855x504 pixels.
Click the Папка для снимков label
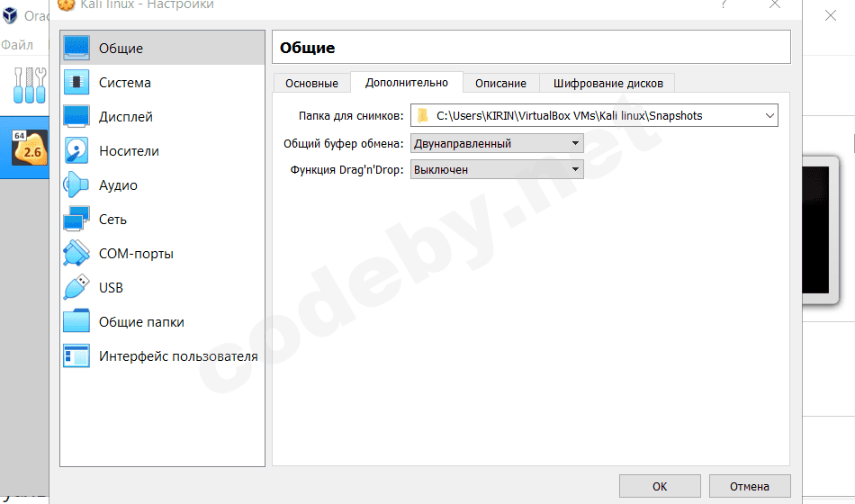(x=351, y=115)
